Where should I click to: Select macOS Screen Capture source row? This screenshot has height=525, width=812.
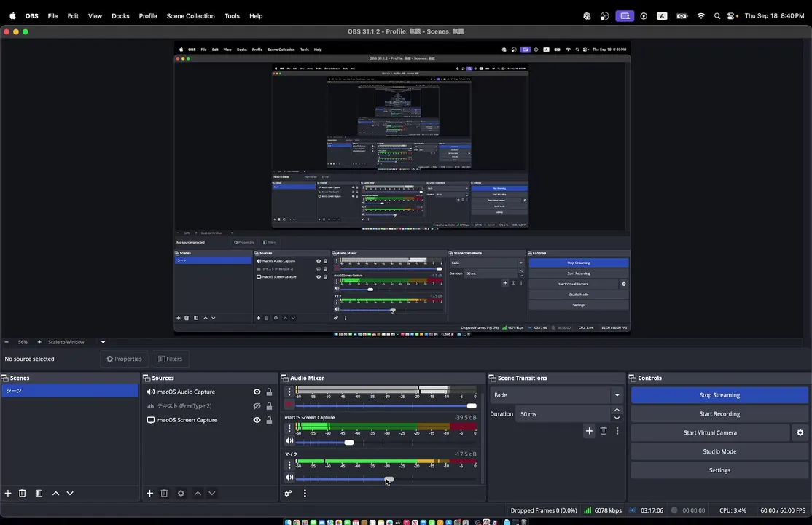coord(209,420)
